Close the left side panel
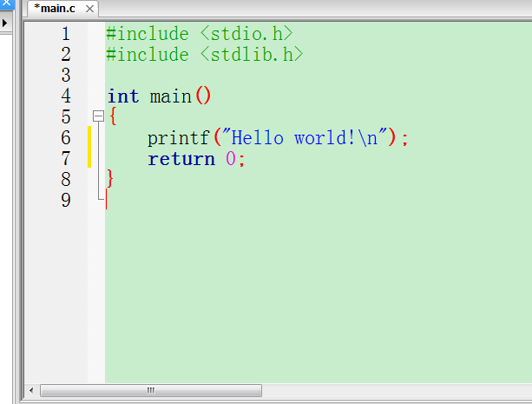The image size is (532, 404). tap(6, 3)
